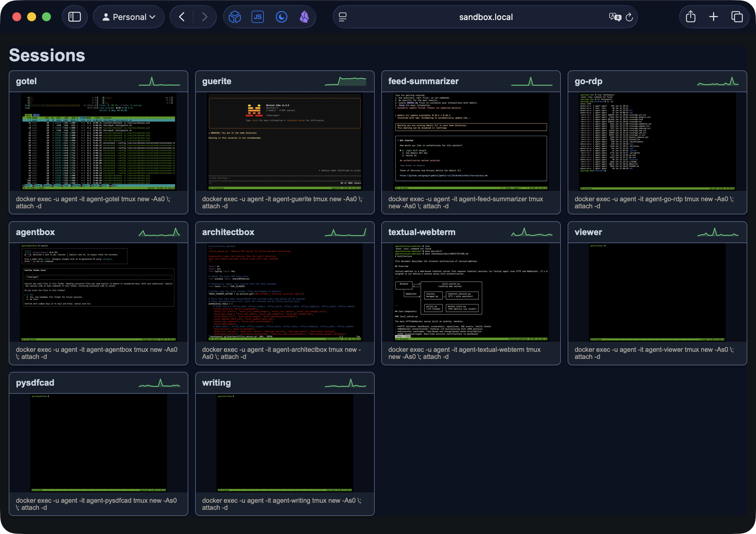Go back to the previous page
Image resolution: width=756 pixels, height=534 pixels.
[182, 17]
